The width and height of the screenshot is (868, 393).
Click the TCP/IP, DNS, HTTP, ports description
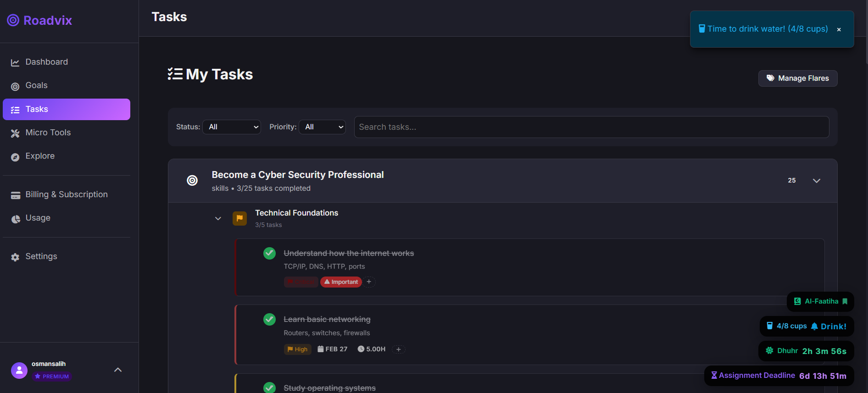point(324,266)
